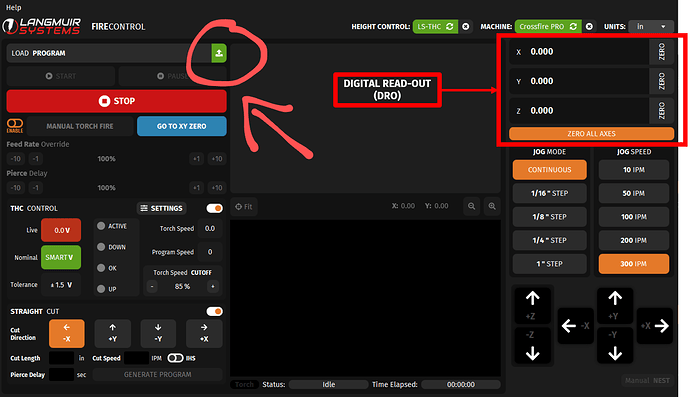Image resolution: width=690 pixels, height=397 pixels.
Task: Toggle the manual torch fire Enable switch
Action: [x=15, y=125]
